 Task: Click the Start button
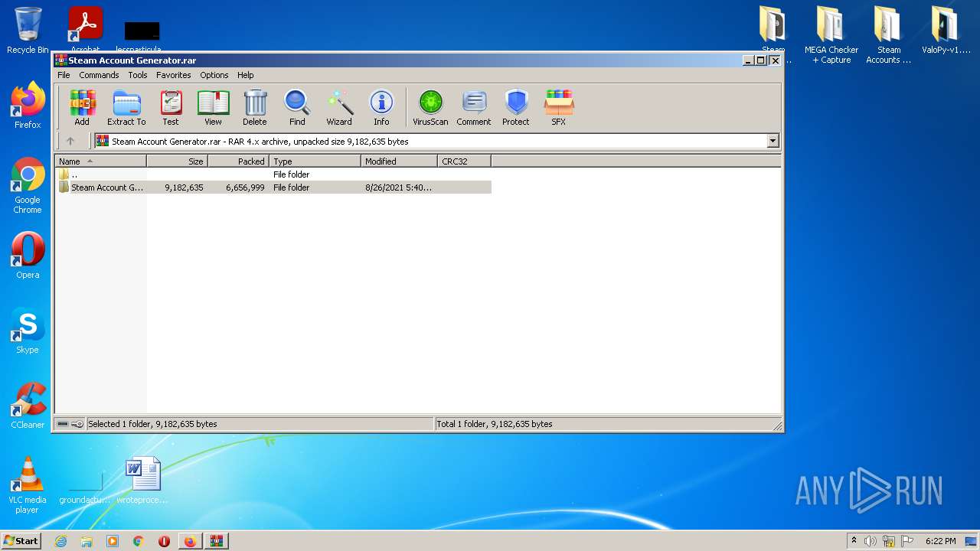click(x=21, y=540)
